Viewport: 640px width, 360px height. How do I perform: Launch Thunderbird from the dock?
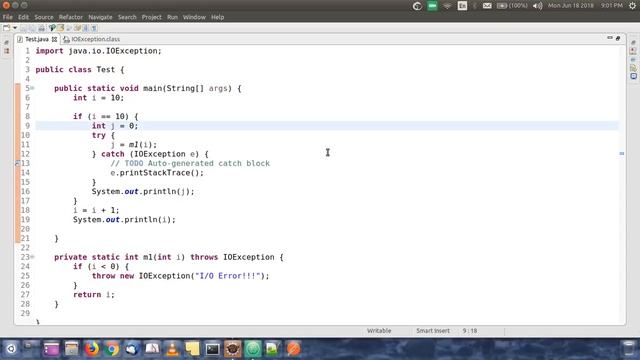pyautogui.click(x=132, y=349)
